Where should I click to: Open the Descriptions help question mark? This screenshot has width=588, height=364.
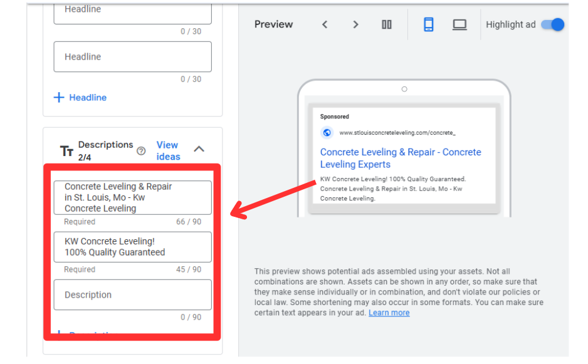pyautogui.click(x=141, y=151)
